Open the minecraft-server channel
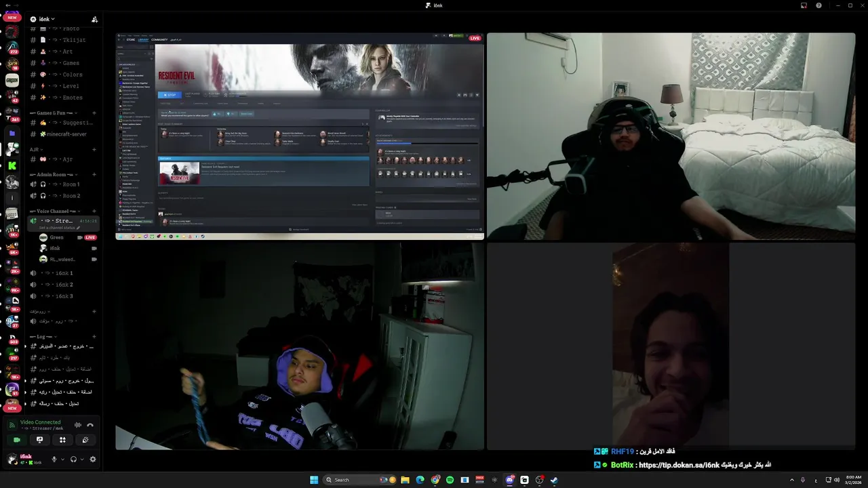 coord(64,134)
